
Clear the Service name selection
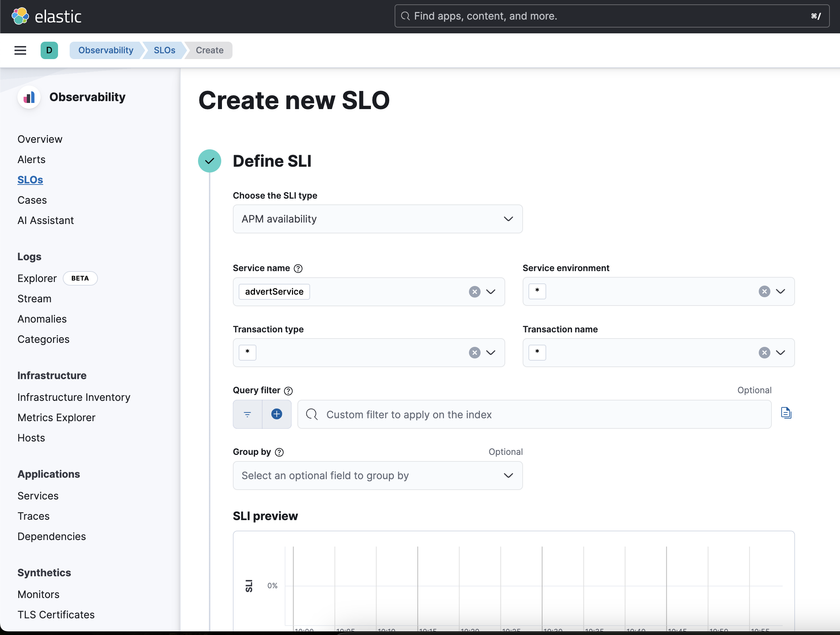tap(475, 291)
